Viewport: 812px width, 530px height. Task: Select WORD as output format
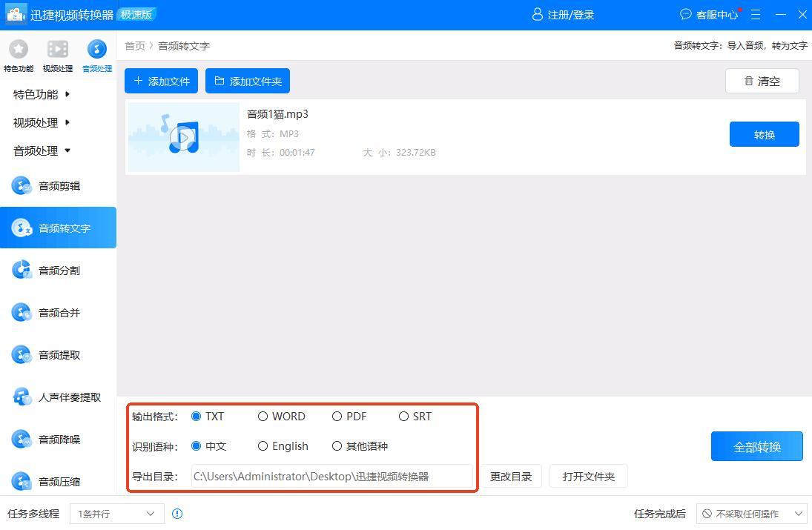263,417
